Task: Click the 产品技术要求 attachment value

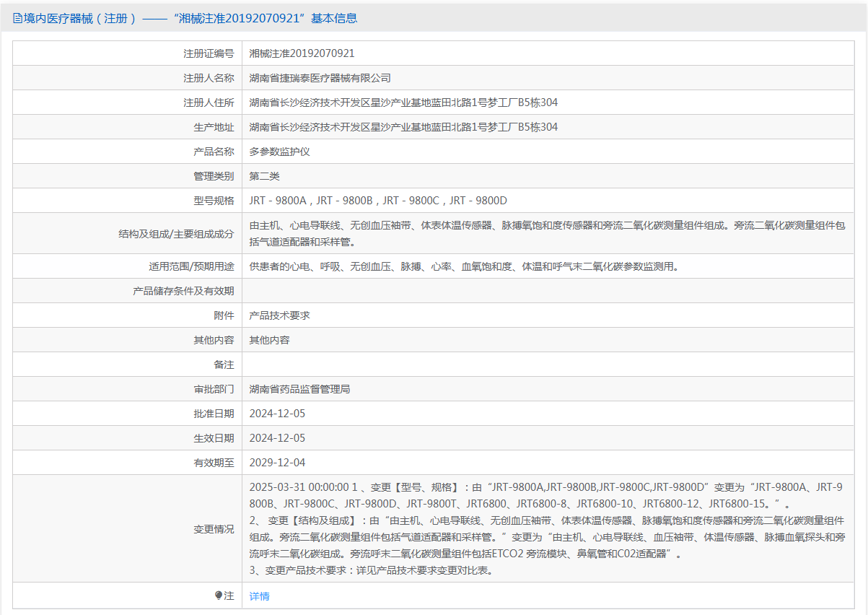Action: coord(279,315)
